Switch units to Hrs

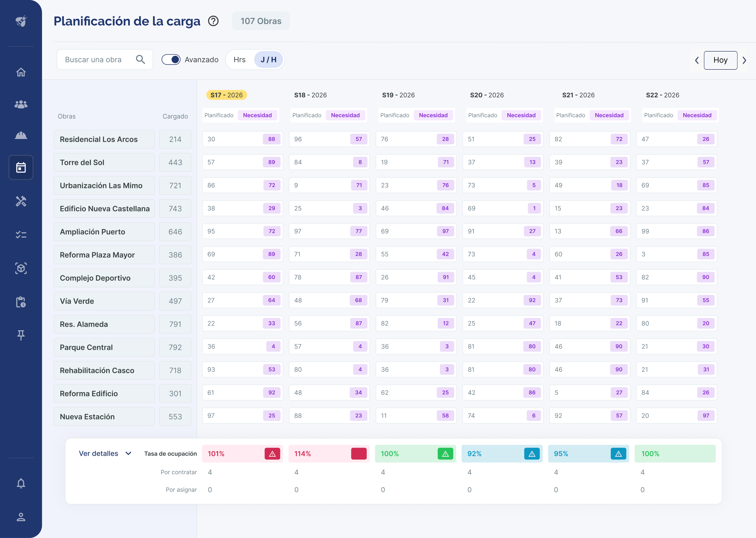(239, 60)
